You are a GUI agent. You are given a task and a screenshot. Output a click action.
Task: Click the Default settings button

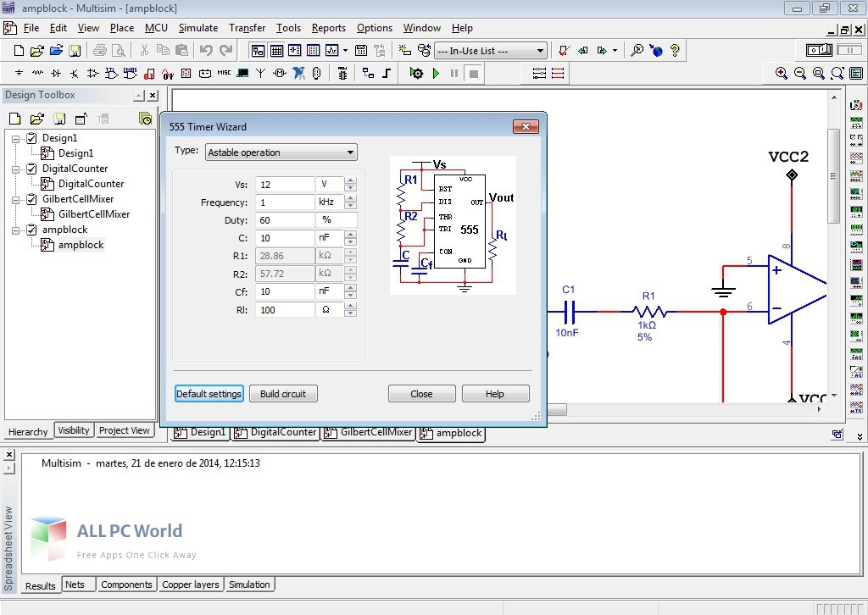[x=209, y=393]
